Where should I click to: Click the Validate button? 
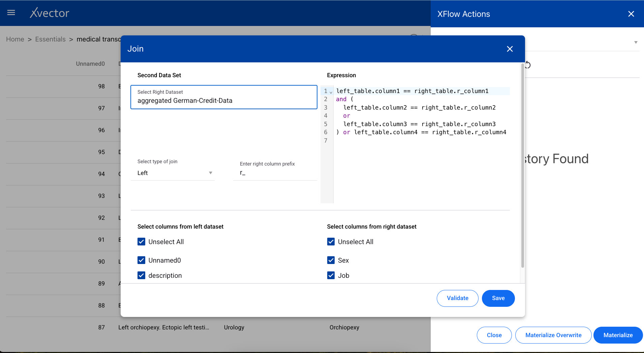(x=457, y=298)
